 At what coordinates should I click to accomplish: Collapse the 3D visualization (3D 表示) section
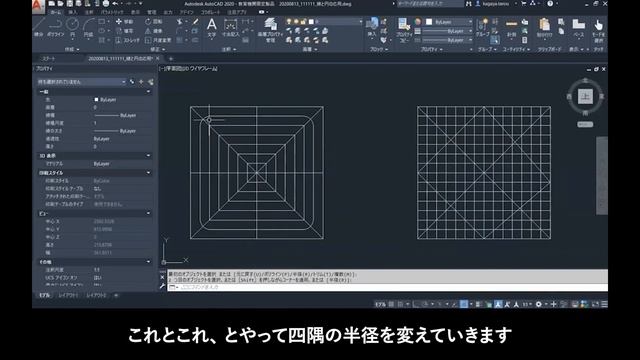148,156
